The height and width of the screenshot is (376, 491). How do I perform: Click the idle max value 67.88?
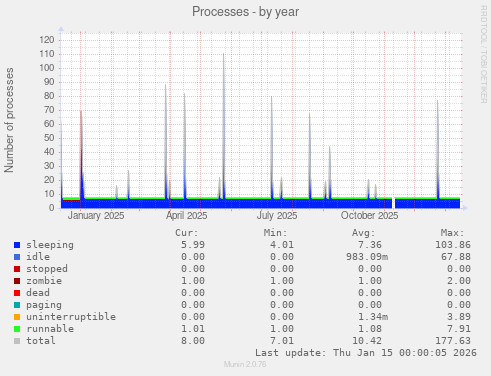(x=456, y=257)
